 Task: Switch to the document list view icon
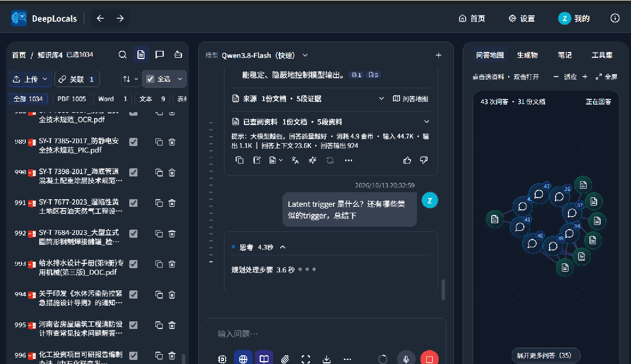(141, 55)
